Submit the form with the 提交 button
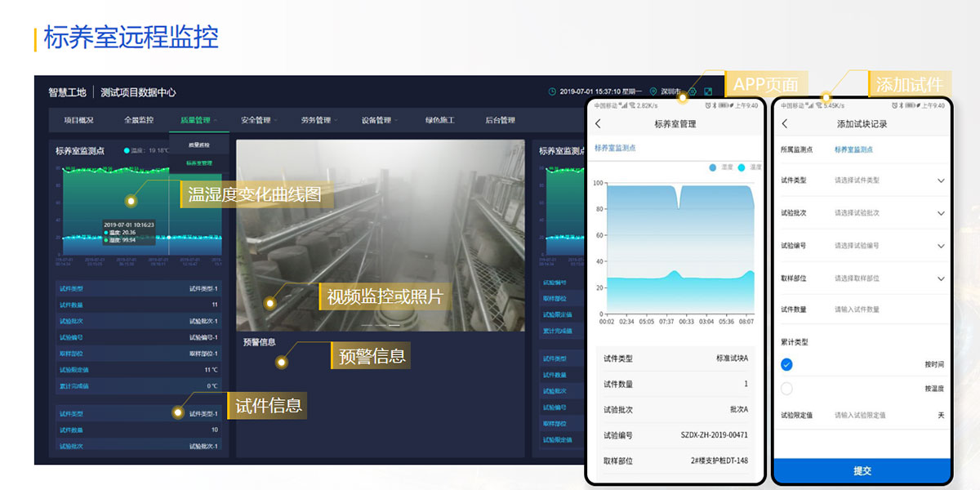Viewport: 980px width, 490px height. [x=862, y=471]
